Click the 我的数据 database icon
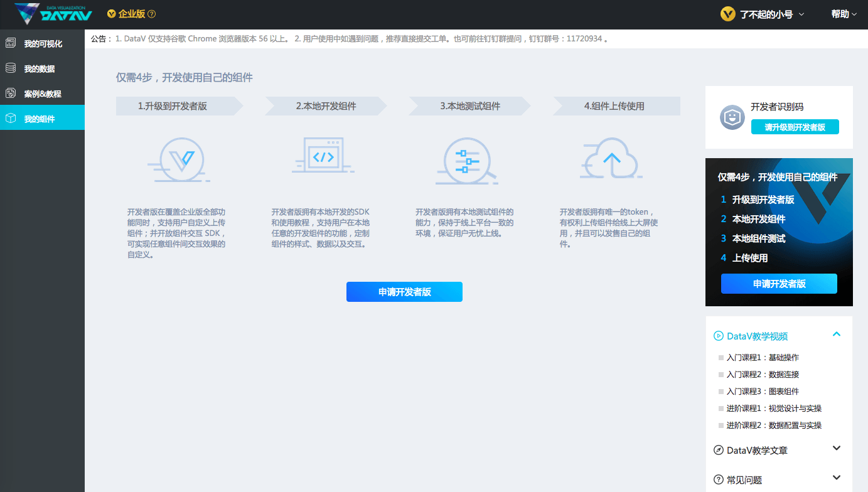The width and height of the screenshot is (868, 492). [11, 68]
